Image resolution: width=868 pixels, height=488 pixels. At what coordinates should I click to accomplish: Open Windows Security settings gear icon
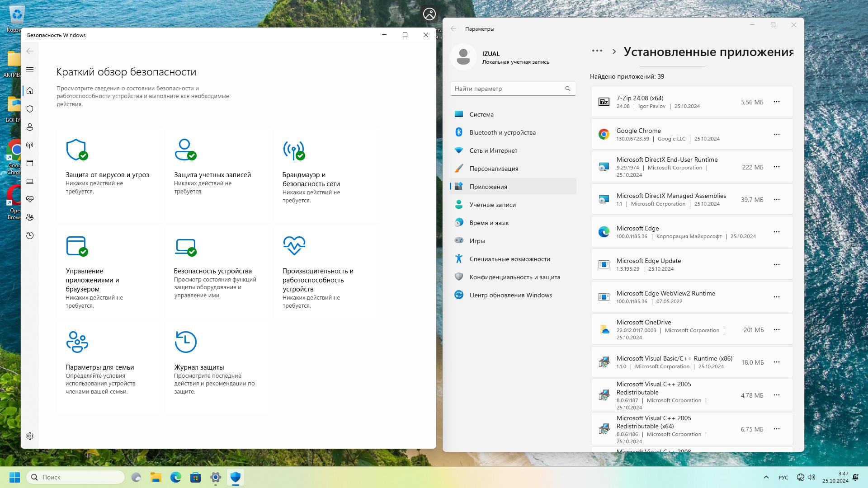(x=30, y=436)
